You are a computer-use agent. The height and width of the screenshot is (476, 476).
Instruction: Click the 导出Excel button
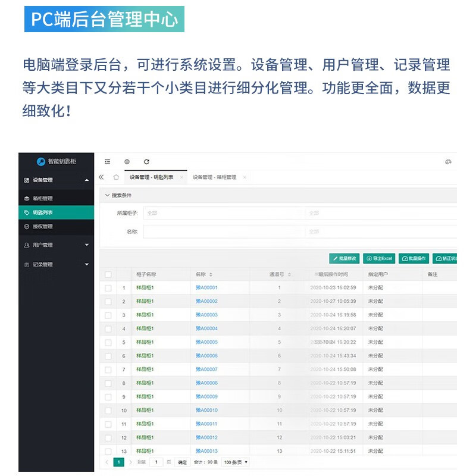pos(378,258)
